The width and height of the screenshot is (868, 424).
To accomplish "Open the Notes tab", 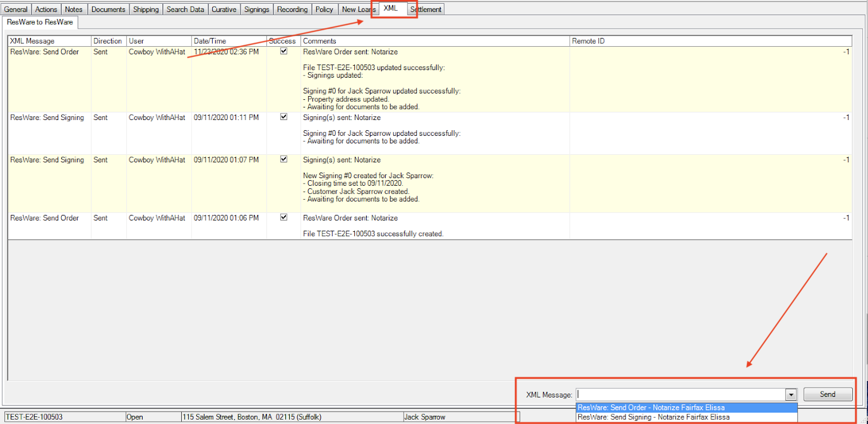I will [74, 9].
